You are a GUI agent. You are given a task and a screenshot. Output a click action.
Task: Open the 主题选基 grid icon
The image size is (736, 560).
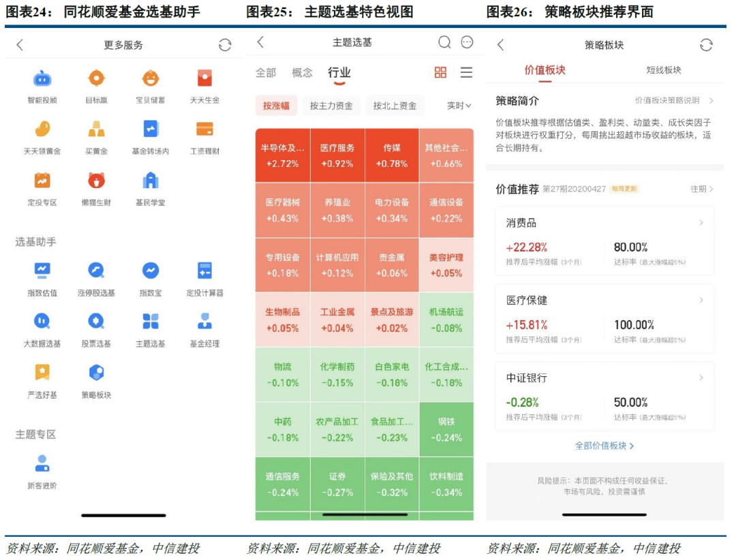click(151, 321)
